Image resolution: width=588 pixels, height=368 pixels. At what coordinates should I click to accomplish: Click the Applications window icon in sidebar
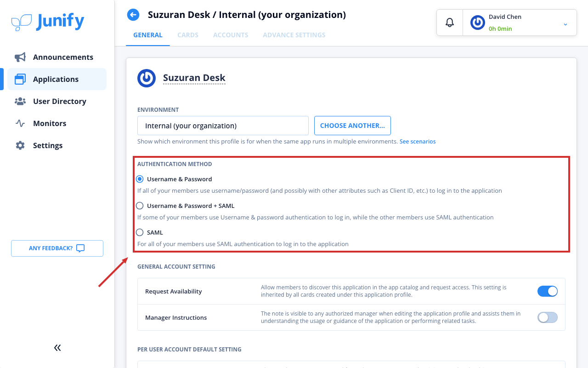[x=20, y=79]
